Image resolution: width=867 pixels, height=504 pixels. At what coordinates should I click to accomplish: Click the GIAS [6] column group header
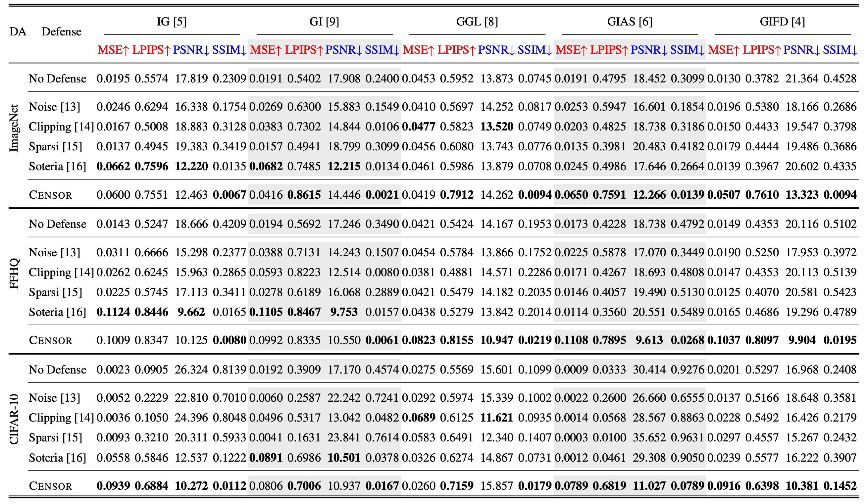pyautogui.click(x=630, y=22)
